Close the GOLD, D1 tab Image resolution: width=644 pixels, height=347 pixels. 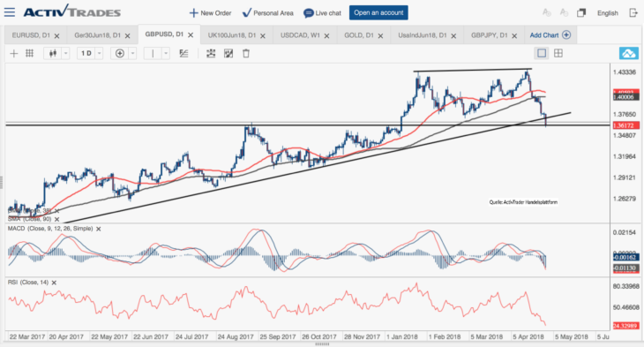click(381, 36)
